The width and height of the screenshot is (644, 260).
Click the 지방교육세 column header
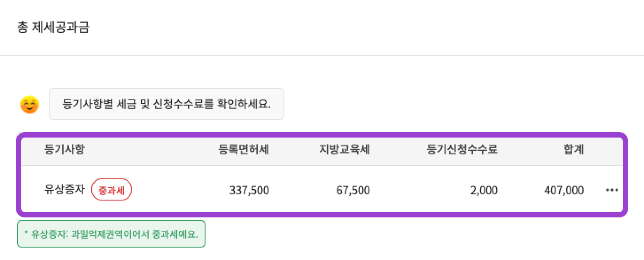pyautogui.click(x=344, y=150)
